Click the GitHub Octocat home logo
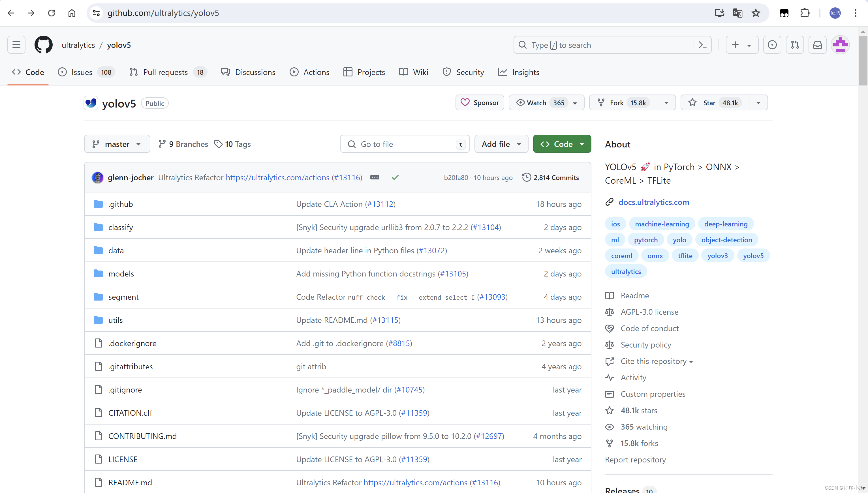 coord(43,45)
